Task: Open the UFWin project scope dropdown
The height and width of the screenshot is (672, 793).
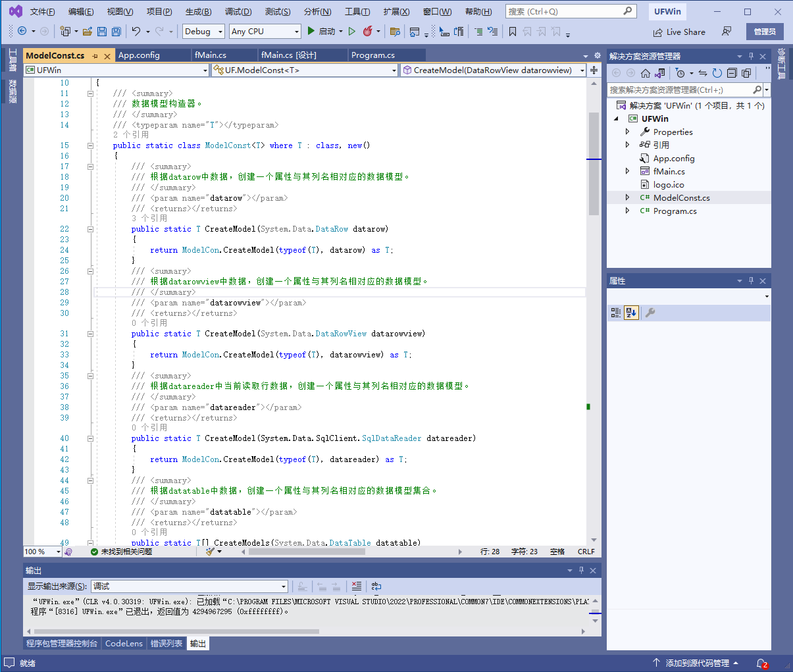Action: click(116, 70)
